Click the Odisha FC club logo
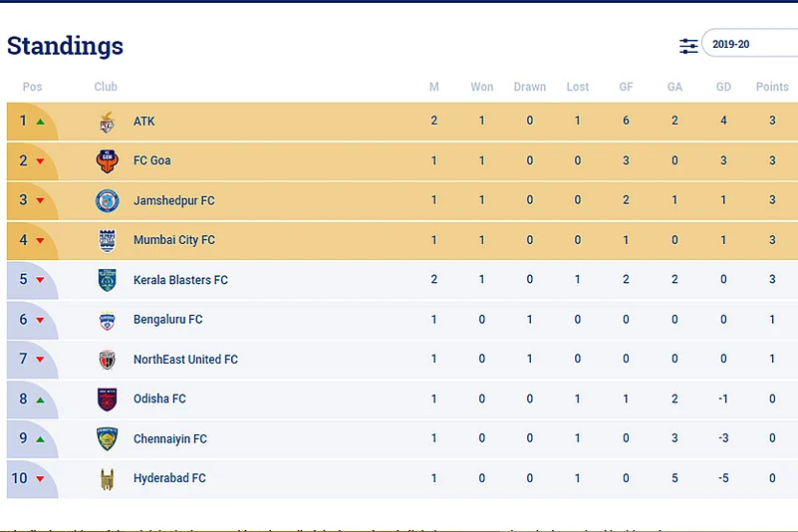The height and width of the screenshot is (532, 798). (107, 399)
